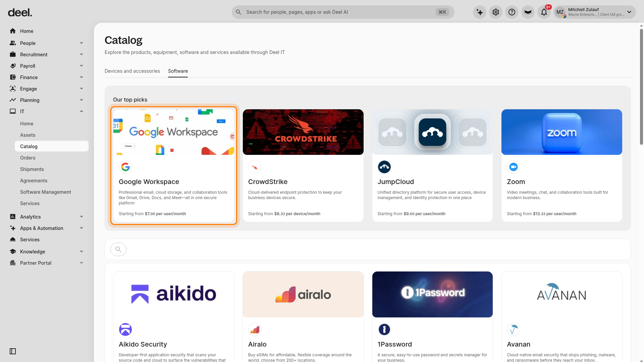Screen dimensions: 644x362
Task: Expand the Recruitment menu chevron
Action: [82, 54]
